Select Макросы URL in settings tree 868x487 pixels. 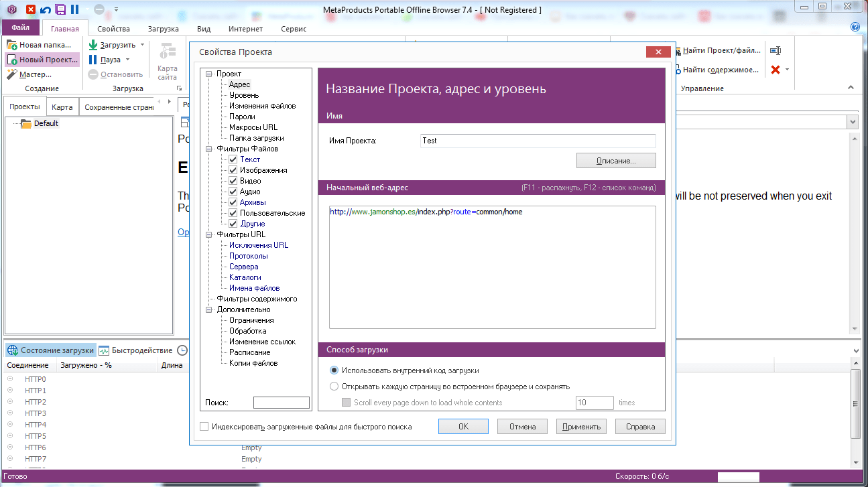tap(253, 127)
